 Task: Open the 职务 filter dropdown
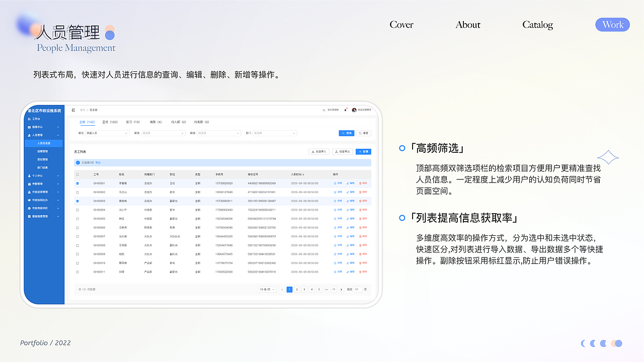[163, 133]
